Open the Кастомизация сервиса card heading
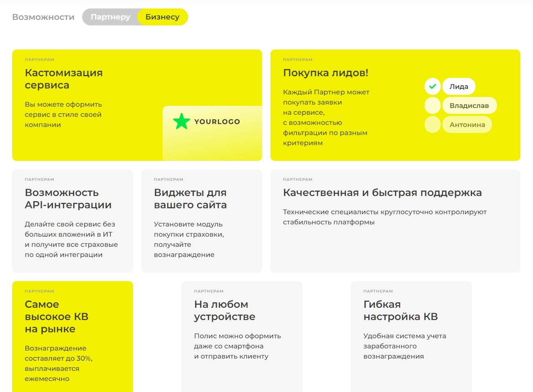This screenshot has height=392, width=533. click(x=64, y=79)
